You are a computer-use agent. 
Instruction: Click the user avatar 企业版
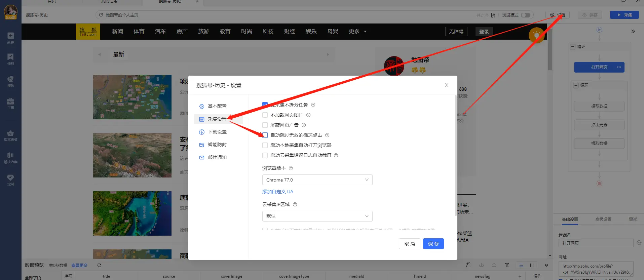(11, 12)
